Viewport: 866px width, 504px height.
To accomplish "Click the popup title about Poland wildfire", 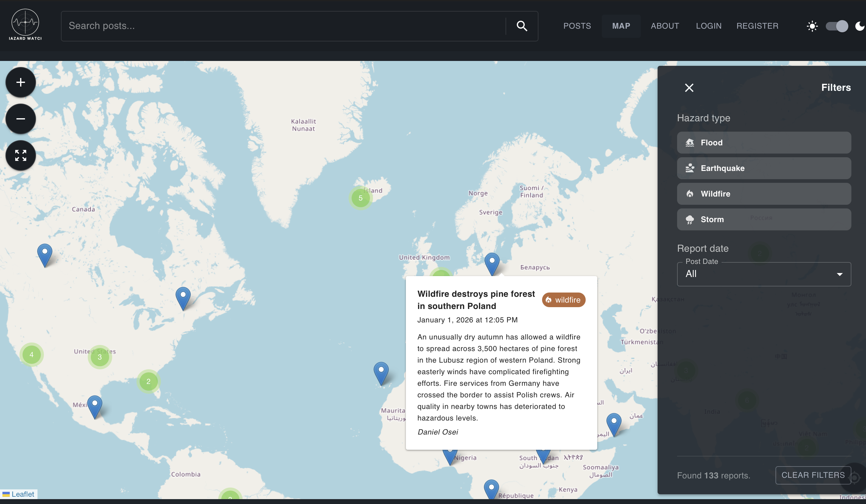I will click(476, 300).
